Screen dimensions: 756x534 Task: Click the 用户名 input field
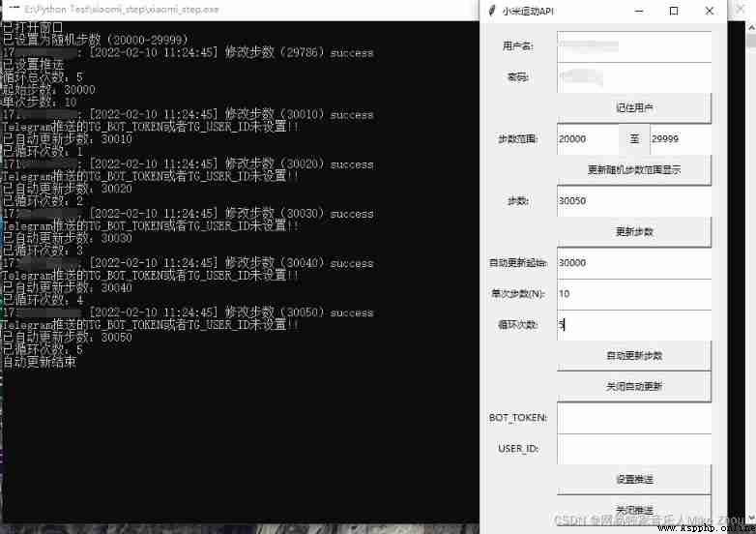pos(634,46)
